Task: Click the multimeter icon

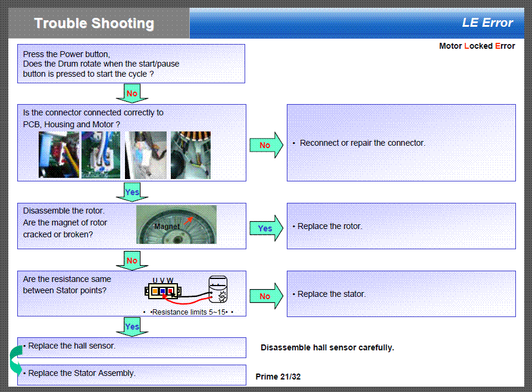Action: click(218, 289)
